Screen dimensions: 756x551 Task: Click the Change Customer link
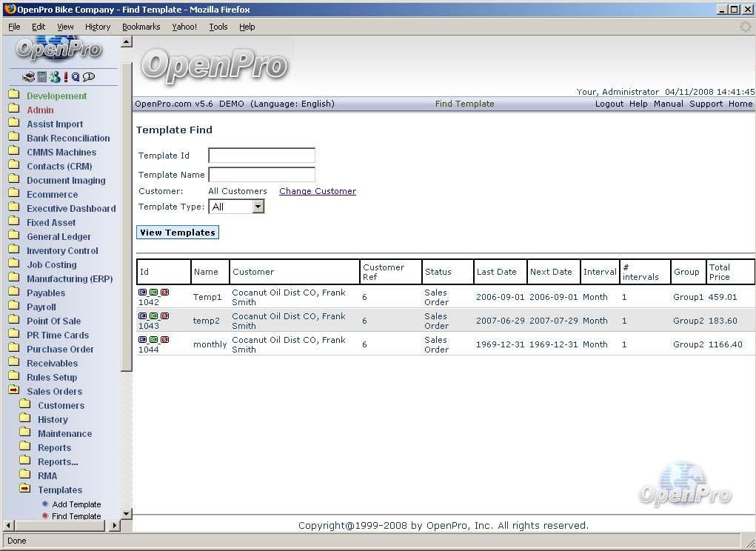(x=317, y=191)
